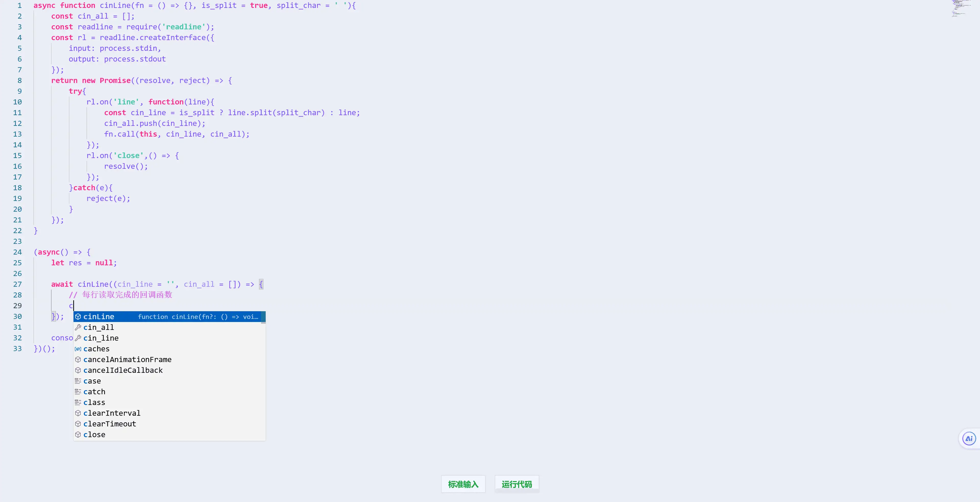This screenshot has height=502, width=980.
Task: Click the 标准输入 button
Action: [463, 484]
